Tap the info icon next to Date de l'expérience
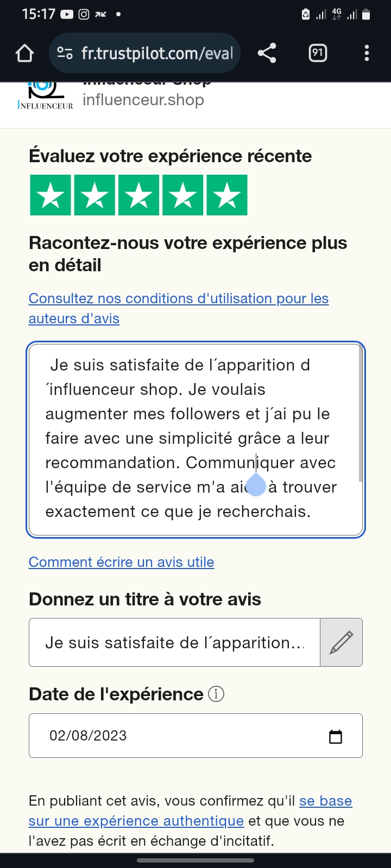The image size is (391, 868). pos(216,694)
